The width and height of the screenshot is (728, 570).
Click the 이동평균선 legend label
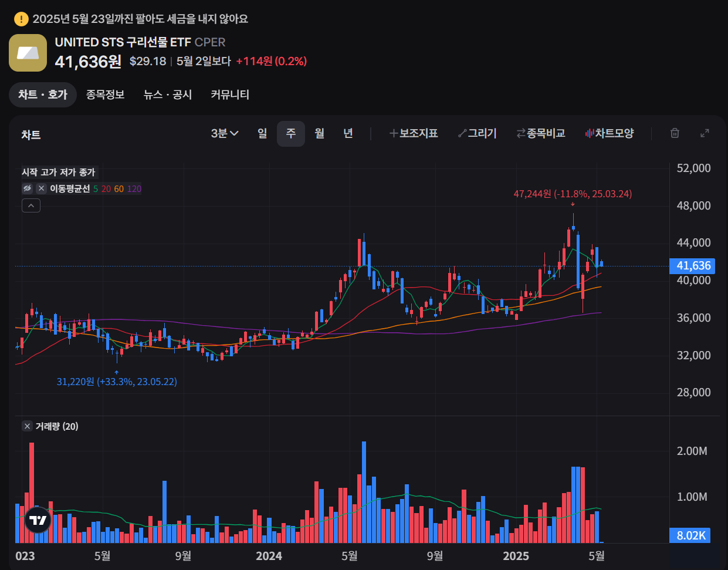tap(70, 188)
